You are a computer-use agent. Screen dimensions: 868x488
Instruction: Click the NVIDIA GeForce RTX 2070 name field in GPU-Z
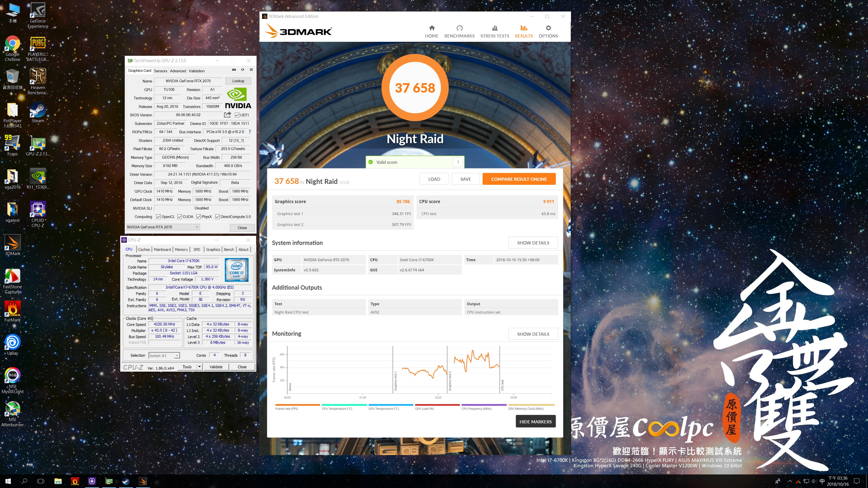point(188,81)
